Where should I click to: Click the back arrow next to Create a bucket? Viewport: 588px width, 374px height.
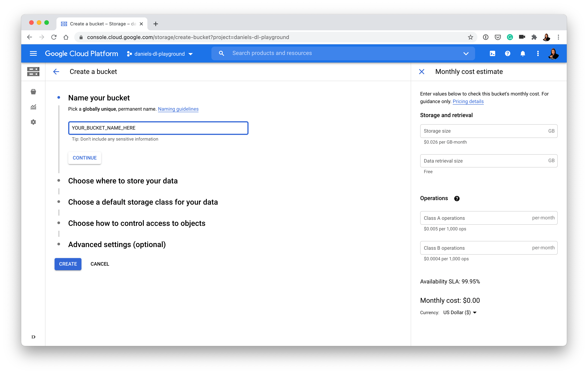(x=56, y=72)
